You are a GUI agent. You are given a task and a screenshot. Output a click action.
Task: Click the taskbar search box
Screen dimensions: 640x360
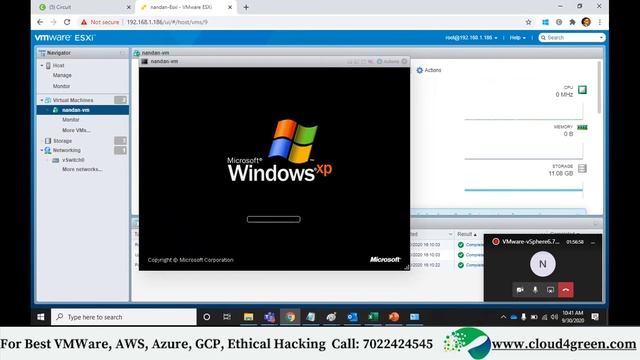(x=124, y=317)
